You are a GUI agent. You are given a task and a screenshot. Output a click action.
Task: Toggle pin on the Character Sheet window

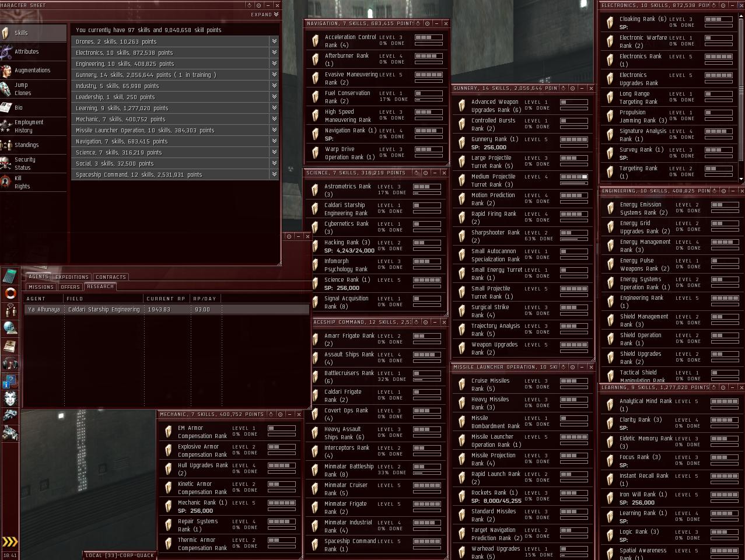[x=258, y=5]
